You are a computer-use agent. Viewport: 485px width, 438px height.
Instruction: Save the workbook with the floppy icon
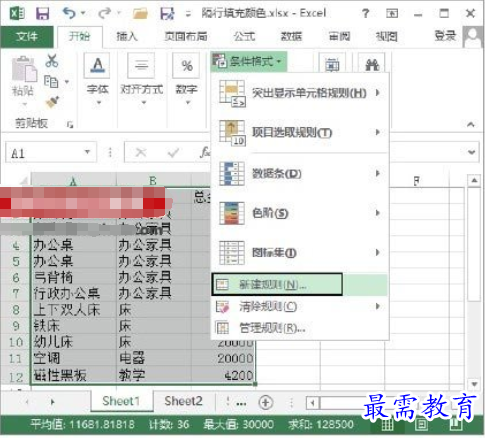[x=42, y=14]
